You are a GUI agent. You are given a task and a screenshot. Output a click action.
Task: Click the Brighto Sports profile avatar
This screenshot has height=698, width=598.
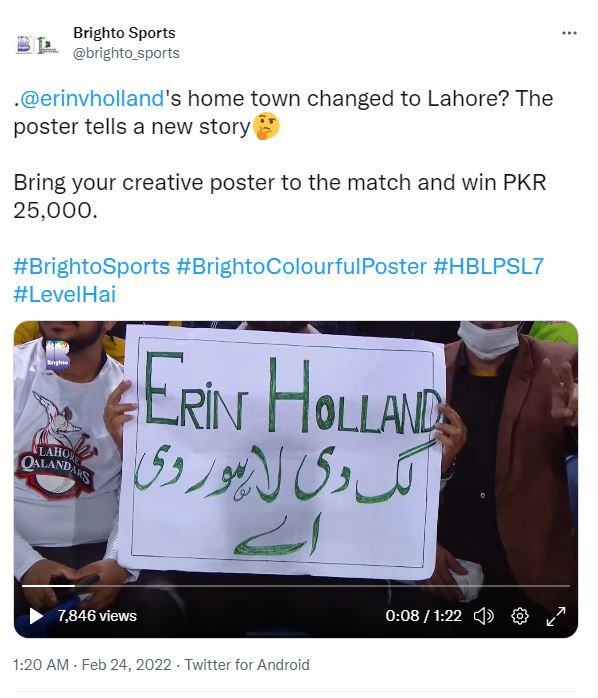click(37, 45)
